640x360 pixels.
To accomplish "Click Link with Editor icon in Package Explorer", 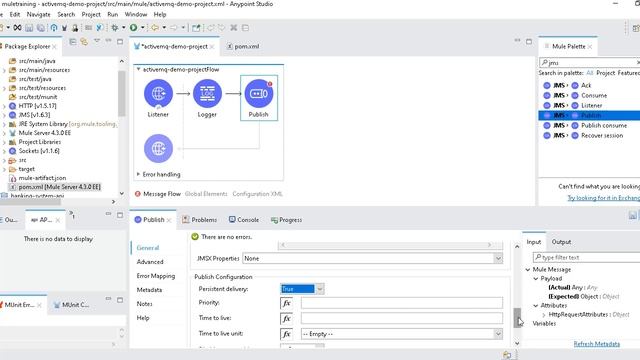I will click(x=84, y=42).
